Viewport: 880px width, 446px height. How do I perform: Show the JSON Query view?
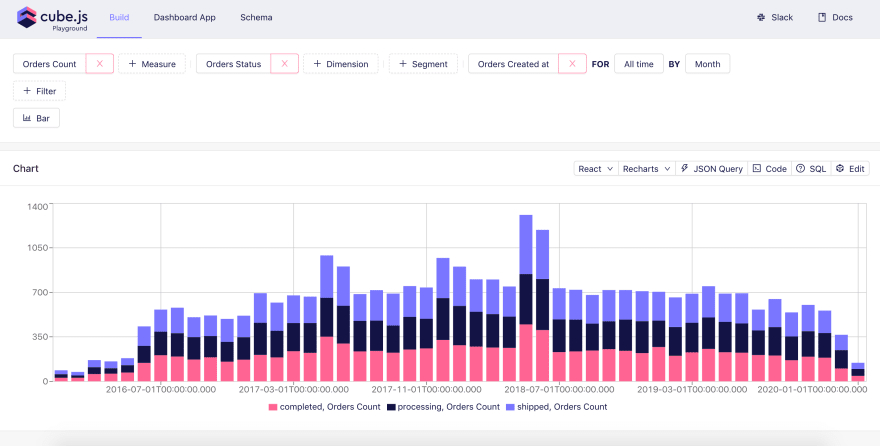click(x=712, y=169)
